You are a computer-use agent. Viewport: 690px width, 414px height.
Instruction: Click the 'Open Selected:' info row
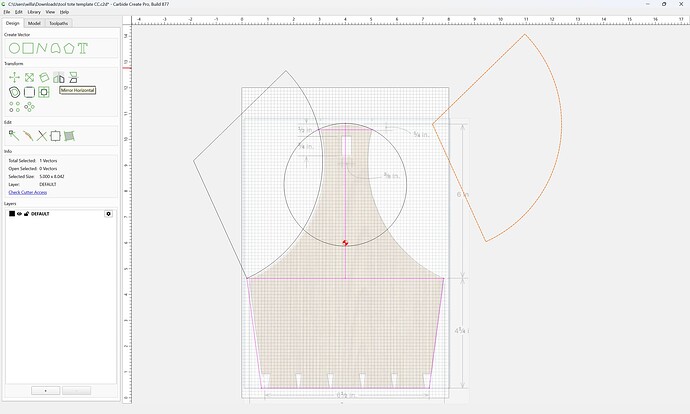pyautogui.click(x=33, y=169)
